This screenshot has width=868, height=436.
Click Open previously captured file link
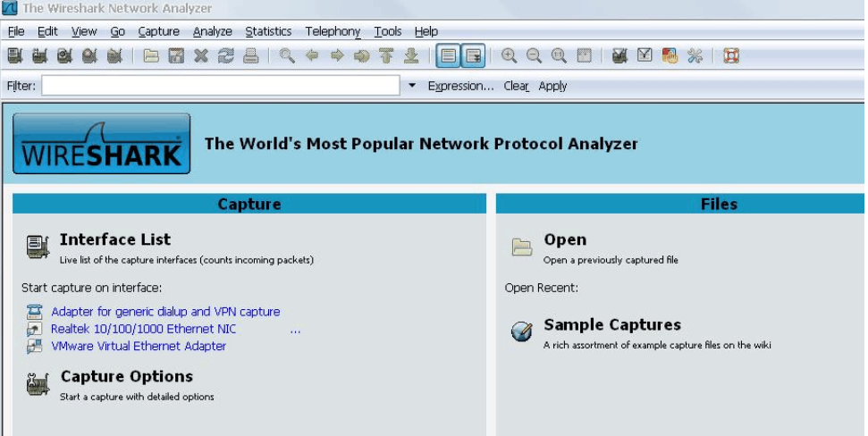[611, 260]
